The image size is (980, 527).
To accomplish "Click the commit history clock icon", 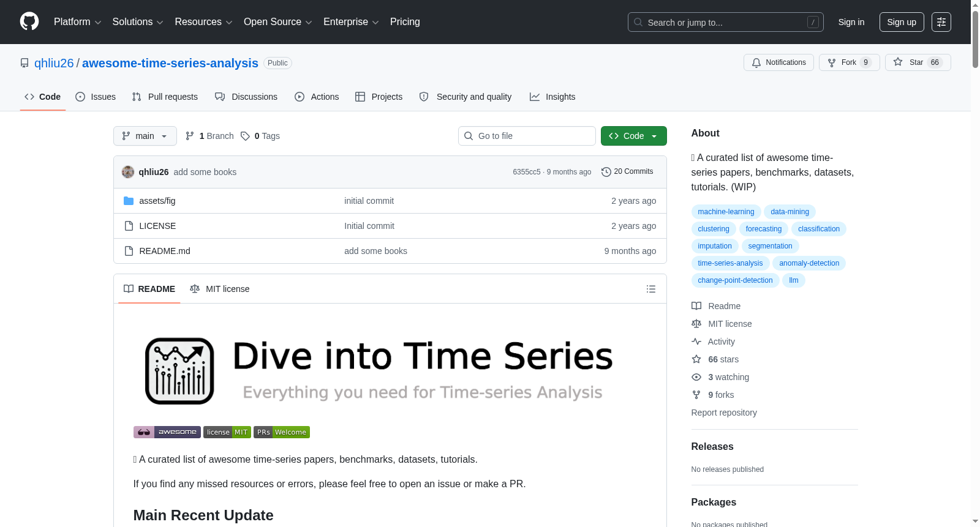I will 606,172.
